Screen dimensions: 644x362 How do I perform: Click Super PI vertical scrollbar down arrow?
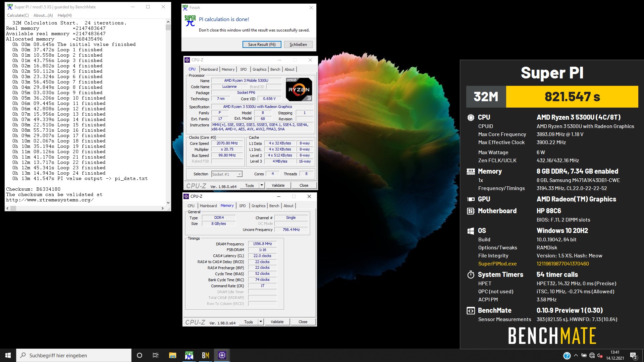[x=168, y=203]
